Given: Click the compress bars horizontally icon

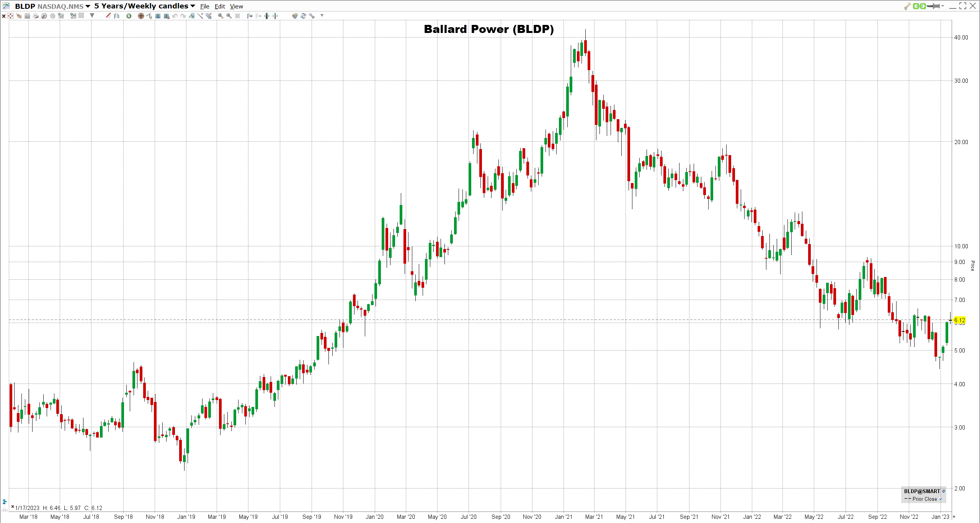Looking at the screenshot, I should 275,16.
